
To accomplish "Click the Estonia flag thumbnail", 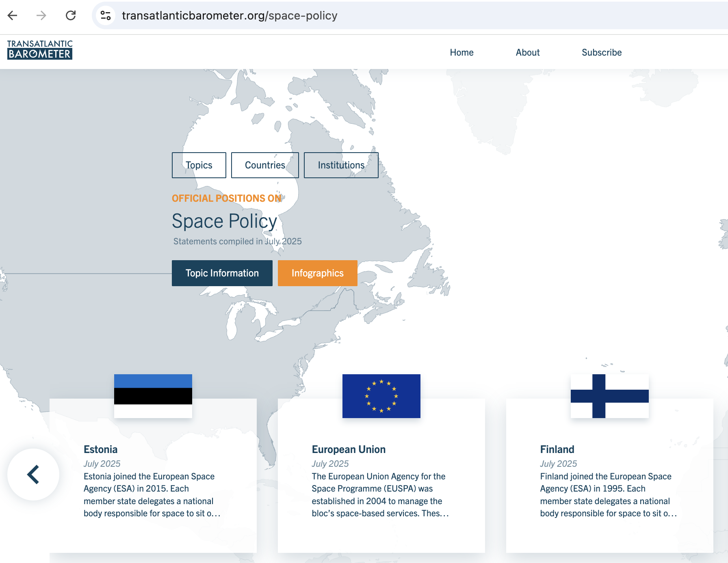I will [x=153, y=396].
